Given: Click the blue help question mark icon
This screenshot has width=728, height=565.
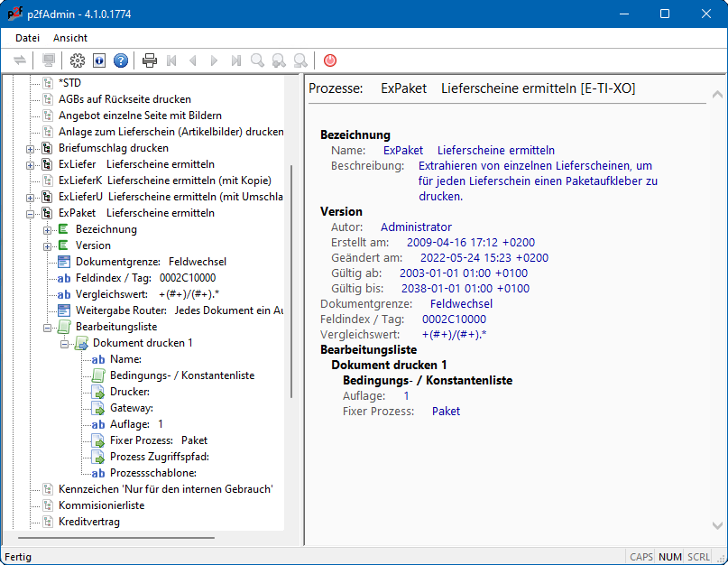Looking at the screenshot, I should point(121,60).
